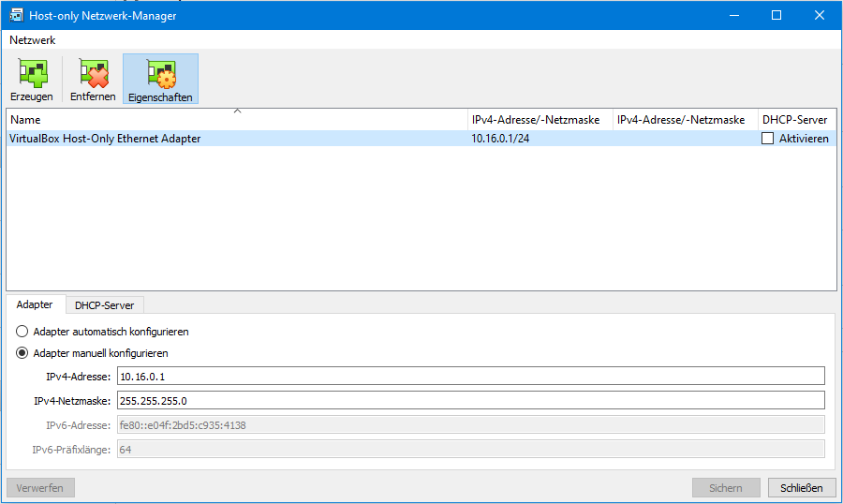Select VirtualBox Host-Only Ethernet Adapter row
The width and height of the screenshot is (843, 504).
[x=421, y=139]
